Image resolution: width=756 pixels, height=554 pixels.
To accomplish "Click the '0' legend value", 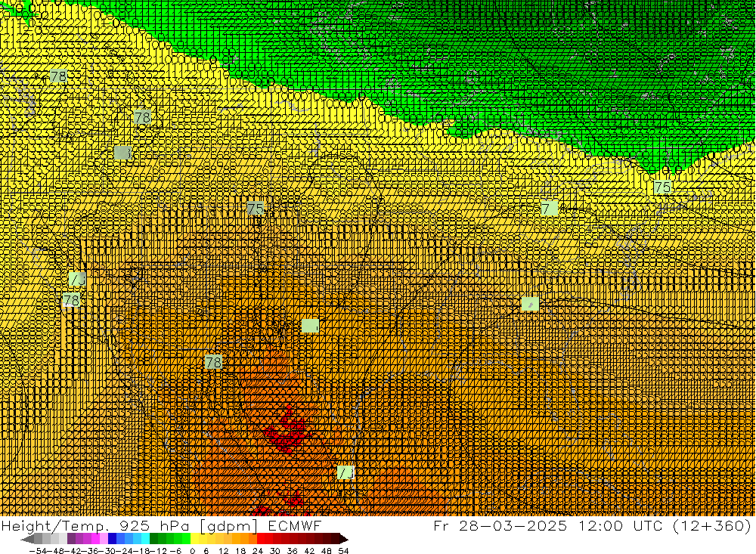I will pyautogui.click(x=192, y=551).
